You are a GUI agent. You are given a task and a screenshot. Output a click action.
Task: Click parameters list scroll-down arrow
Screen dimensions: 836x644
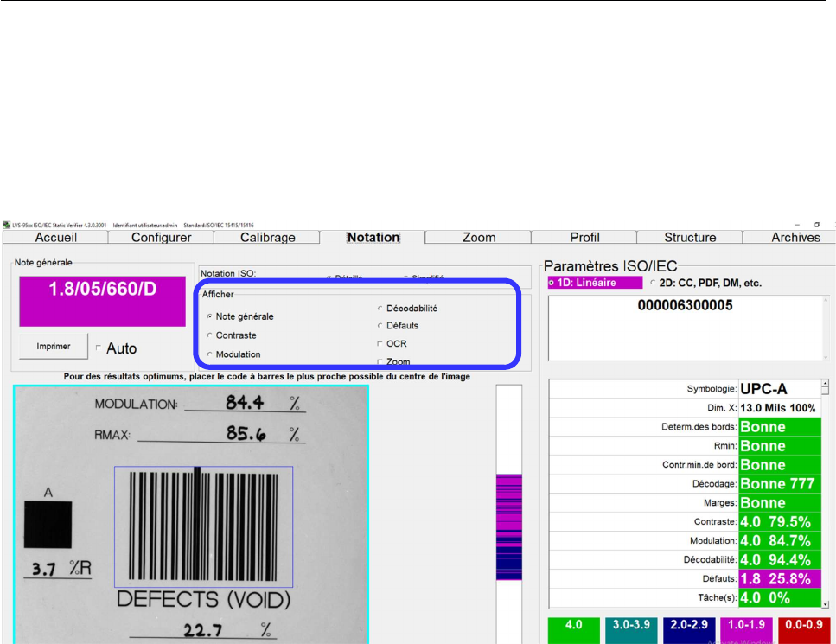tap(826, 604)
